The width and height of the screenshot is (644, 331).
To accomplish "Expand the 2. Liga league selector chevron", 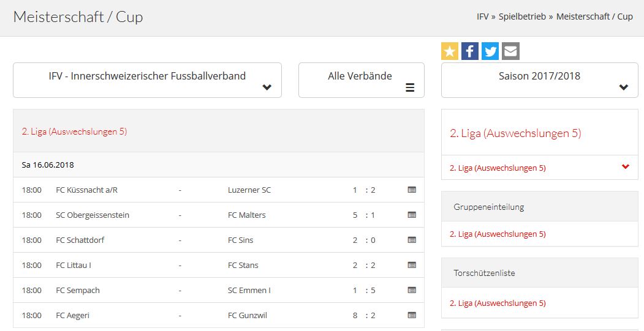I will (x=625, y=167).
